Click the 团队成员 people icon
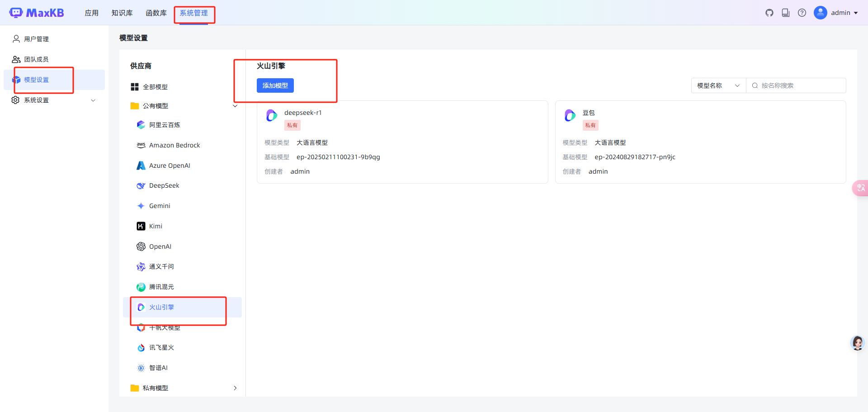Screen dimensions: 868x412 point(16,59)
